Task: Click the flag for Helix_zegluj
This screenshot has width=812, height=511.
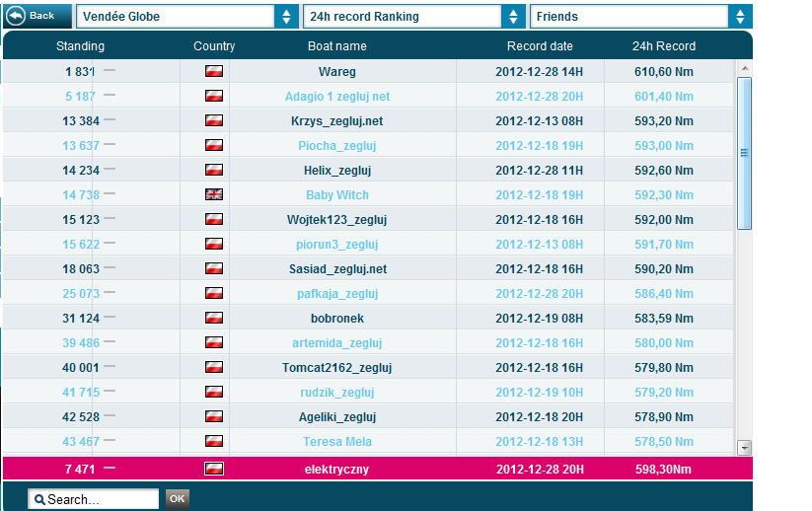Action: (x=214, y=171)
